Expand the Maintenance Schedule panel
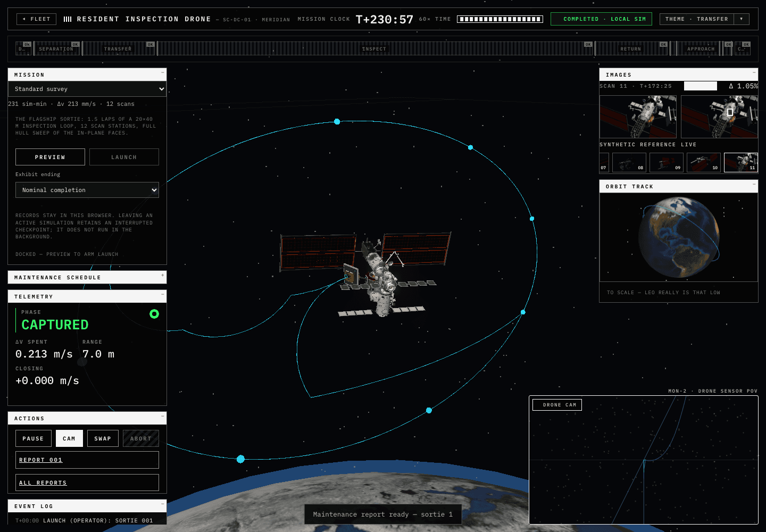 pyautogui.click(x=162, y=275)
